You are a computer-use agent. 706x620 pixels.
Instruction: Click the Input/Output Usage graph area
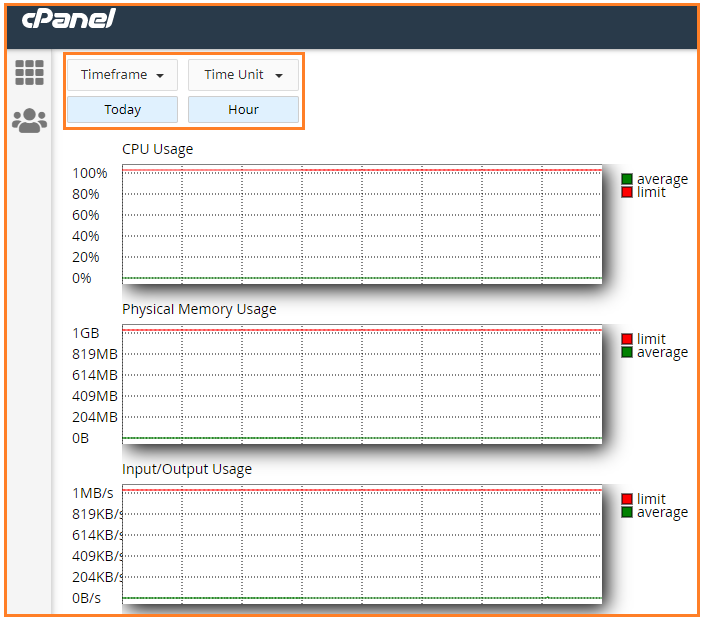[x=362, y=544]
